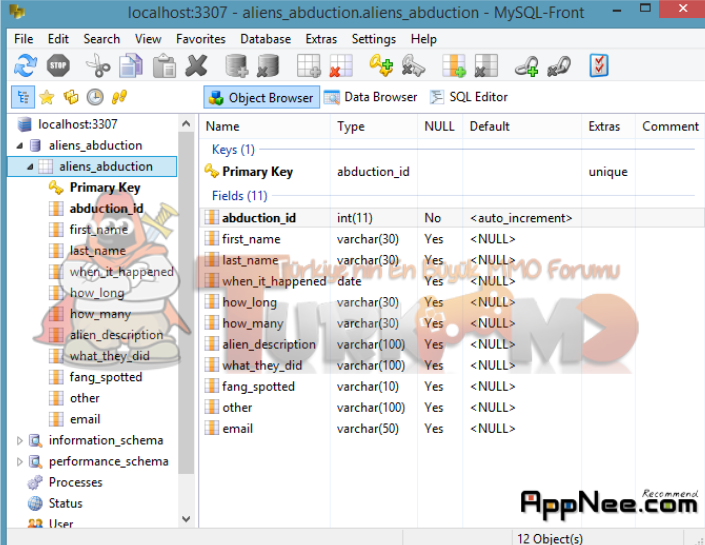Open the File menu
The width and height of the screenshot is (705, 545).
coord(23,39)
